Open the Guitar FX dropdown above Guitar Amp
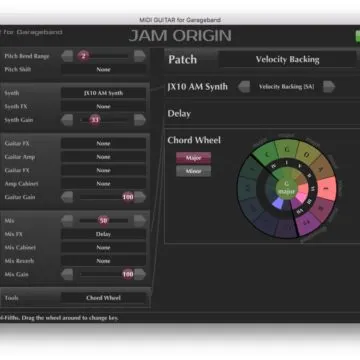The width and height of the screenshot is (360, 360). coord(103,143)
